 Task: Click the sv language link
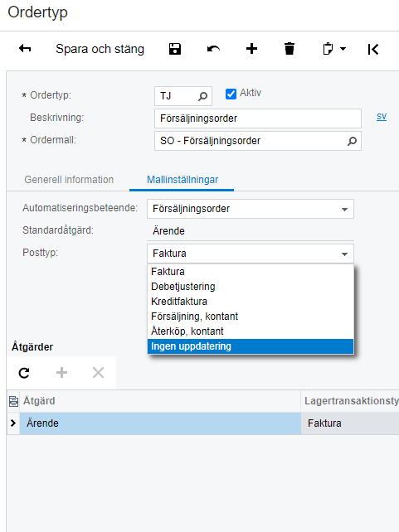click(382, 117)
